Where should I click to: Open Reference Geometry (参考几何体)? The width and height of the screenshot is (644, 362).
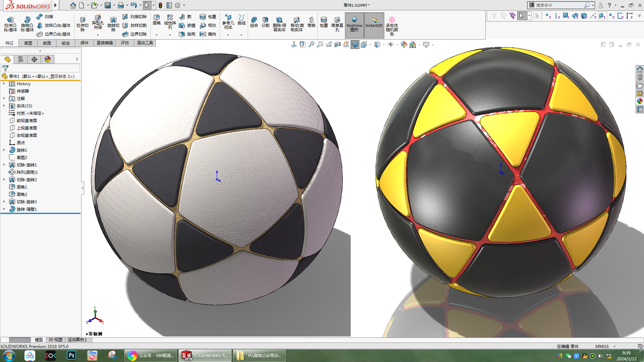(228, 22)
